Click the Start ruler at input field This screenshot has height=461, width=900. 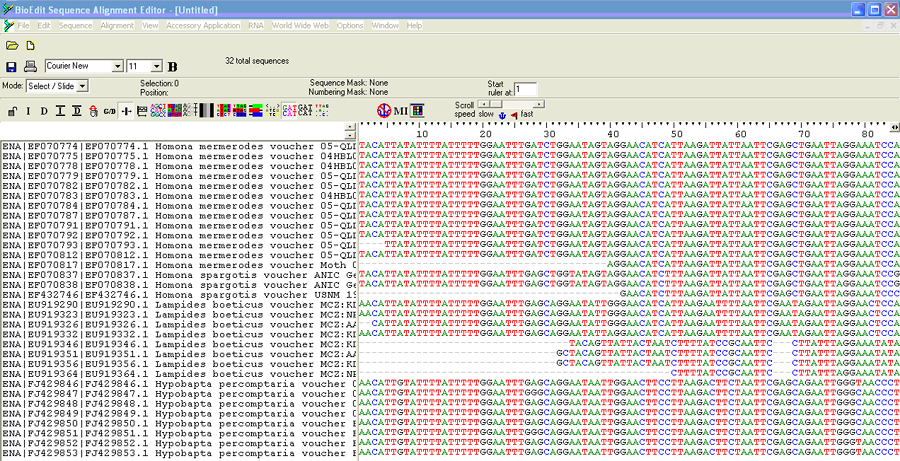(x=526, y=89)
